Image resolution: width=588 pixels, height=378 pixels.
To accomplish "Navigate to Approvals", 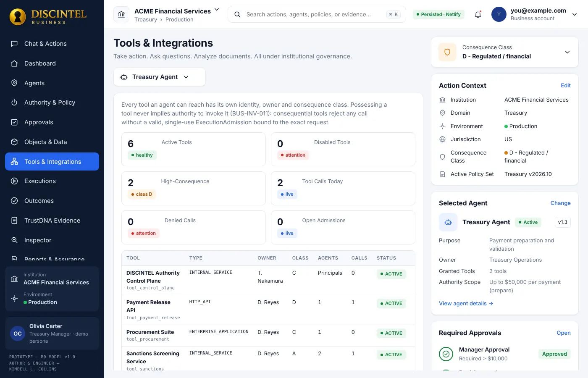I will tap(52, 122).
